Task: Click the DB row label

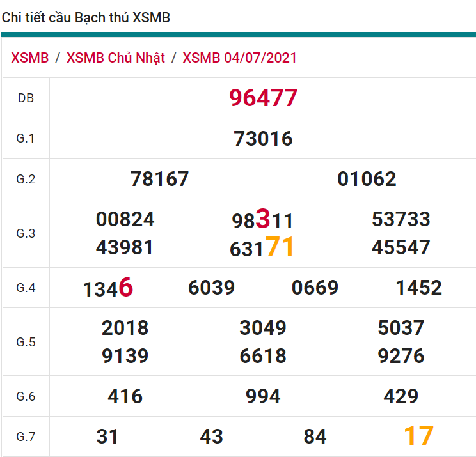Action: coord(26,98)
